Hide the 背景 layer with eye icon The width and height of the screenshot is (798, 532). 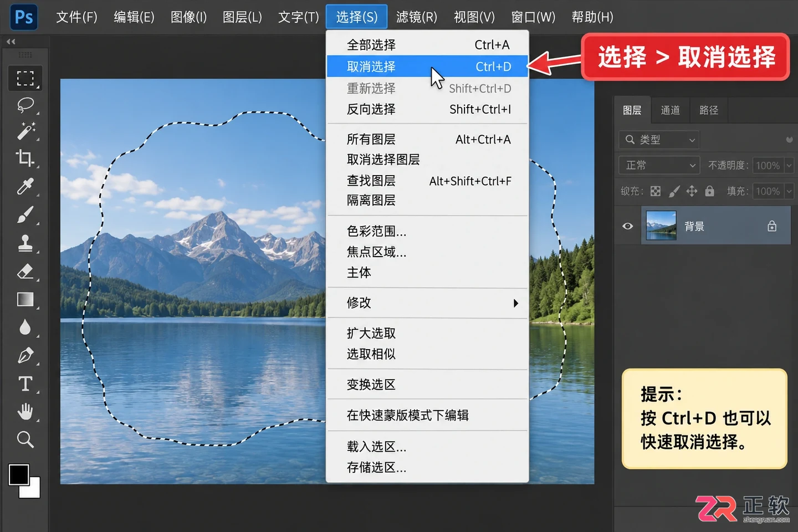click(627, 226)
